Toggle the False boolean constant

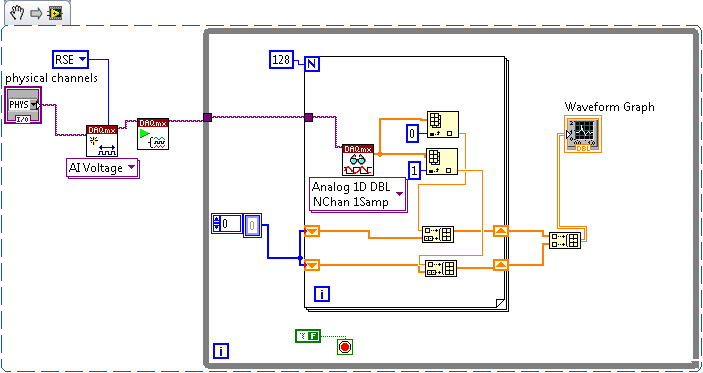[x=308, y=336]
